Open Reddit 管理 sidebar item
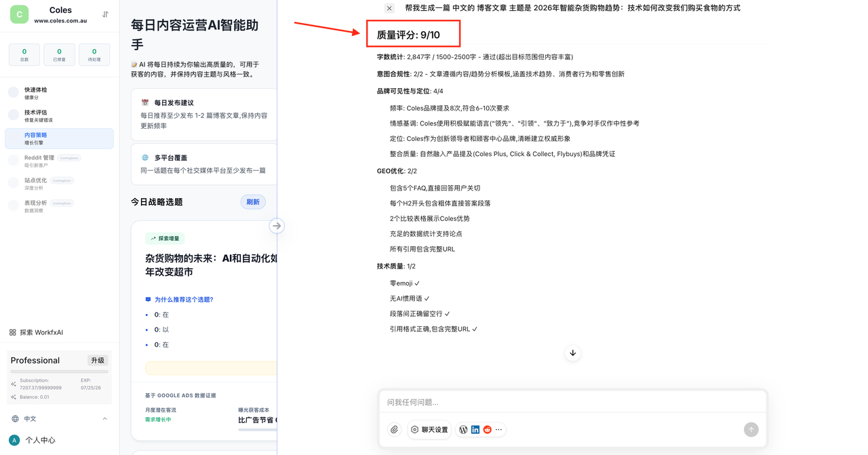 pos(59,161)
